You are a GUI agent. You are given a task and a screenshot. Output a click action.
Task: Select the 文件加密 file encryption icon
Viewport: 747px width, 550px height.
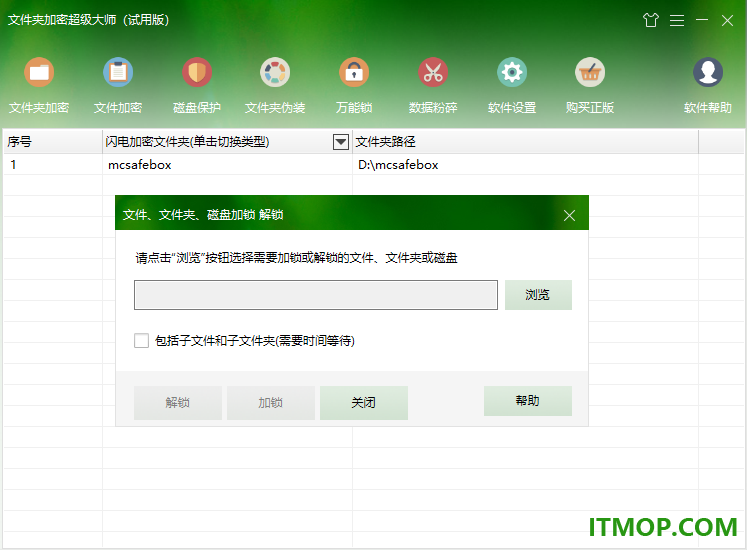pyautogui.click(x=118, y=72)
